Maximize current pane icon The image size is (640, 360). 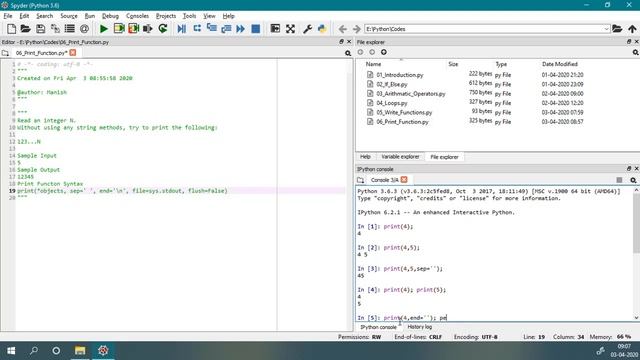pos(275,29)
